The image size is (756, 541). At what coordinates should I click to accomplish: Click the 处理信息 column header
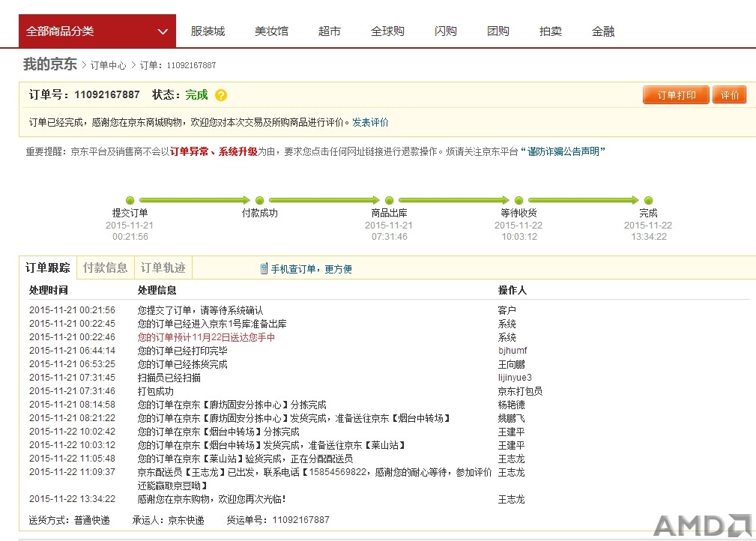pos(157,290)
